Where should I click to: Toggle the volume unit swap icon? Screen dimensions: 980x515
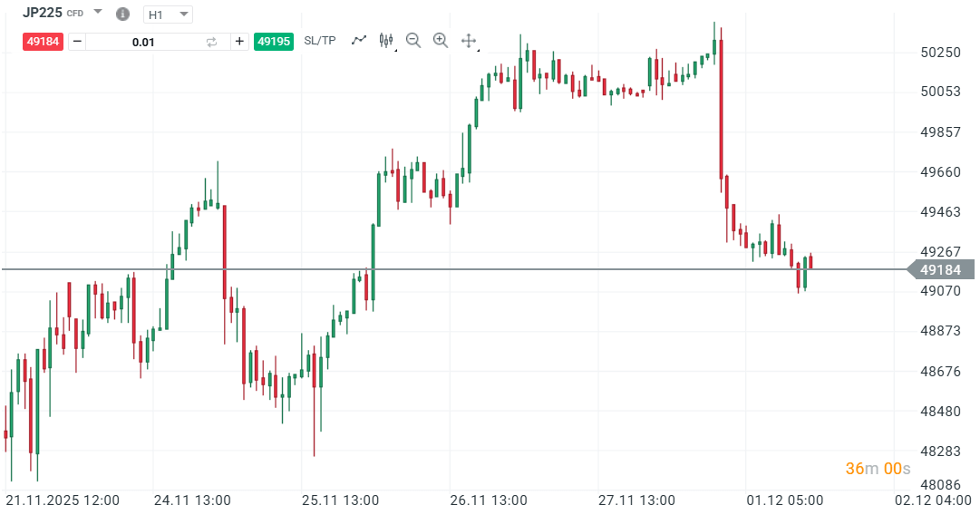click(x=212, y=42)
